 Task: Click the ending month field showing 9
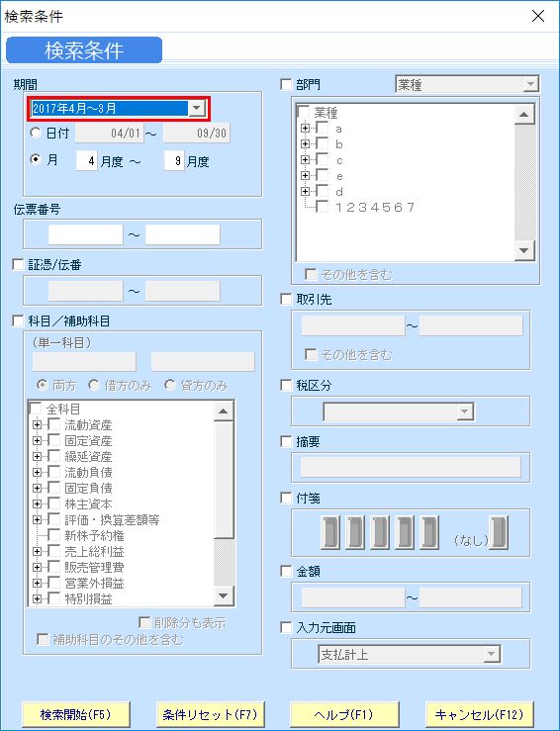point(174,161)
